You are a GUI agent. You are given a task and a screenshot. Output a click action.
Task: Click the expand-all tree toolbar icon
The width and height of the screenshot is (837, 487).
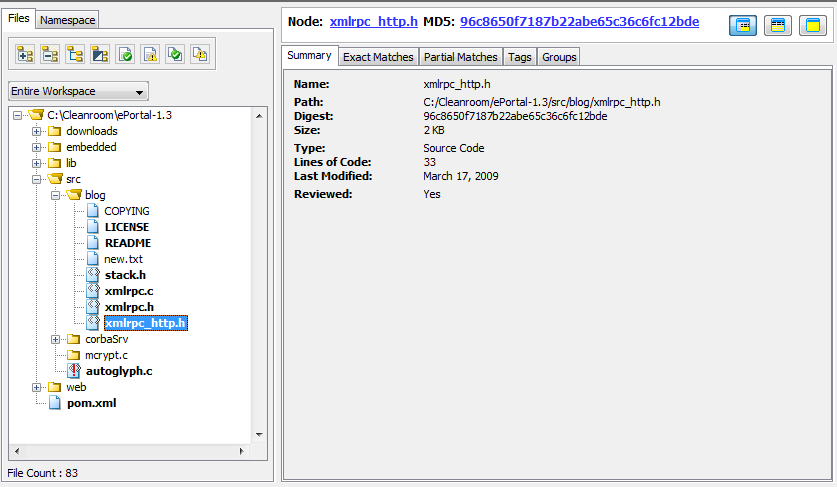[x=24, y=54]
